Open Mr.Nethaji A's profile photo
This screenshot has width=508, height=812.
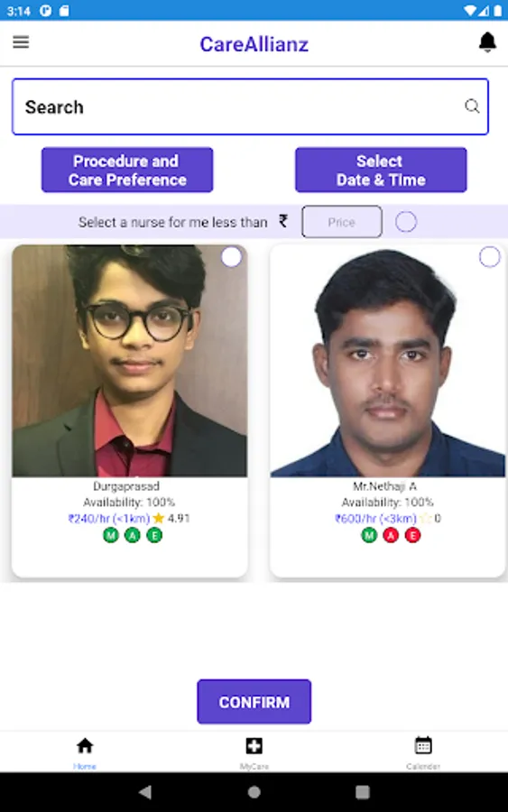387,360
